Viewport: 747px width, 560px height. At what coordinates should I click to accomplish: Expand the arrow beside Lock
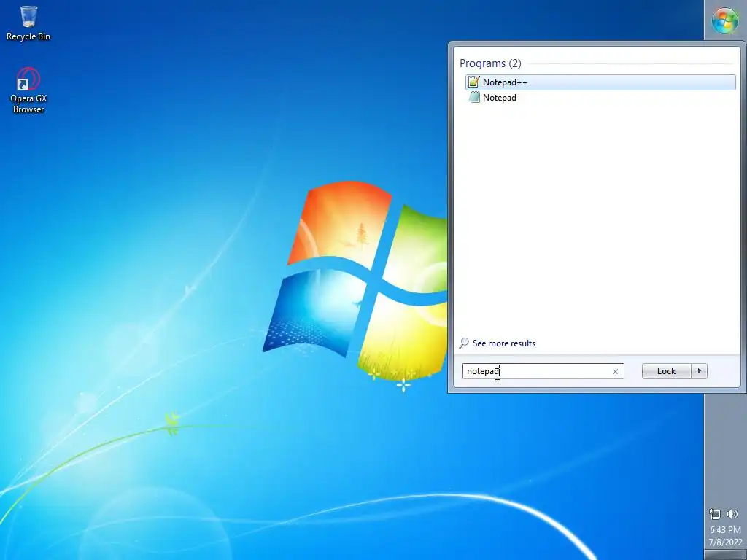tap(700, 371)
